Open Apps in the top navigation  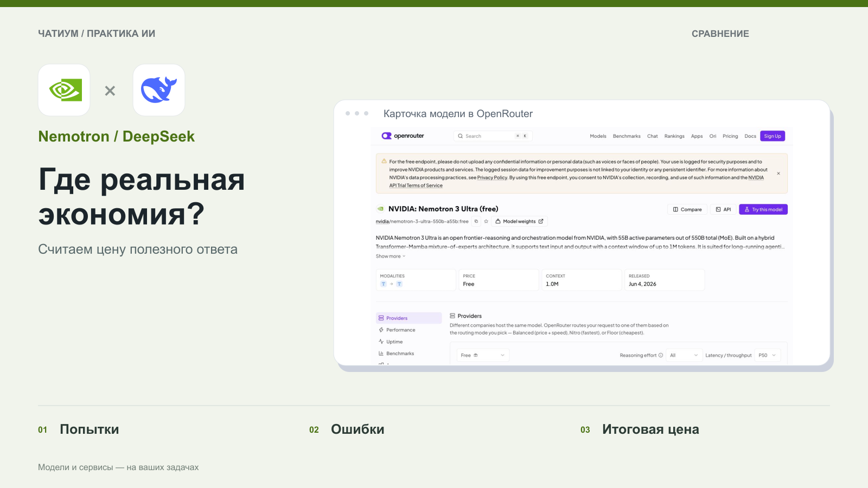click(x=697, y=136)
